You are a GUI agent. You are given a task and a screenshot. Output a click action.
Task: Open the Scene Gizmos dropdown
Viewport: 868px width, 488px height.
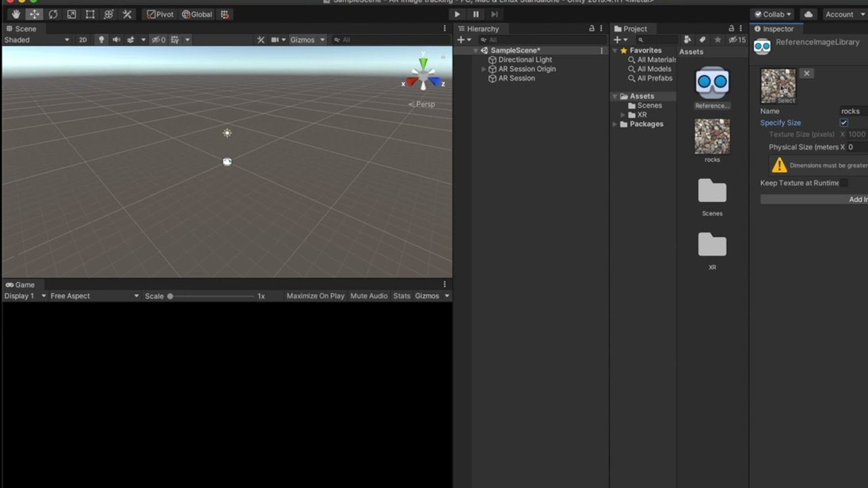click(x=307, y=40)
